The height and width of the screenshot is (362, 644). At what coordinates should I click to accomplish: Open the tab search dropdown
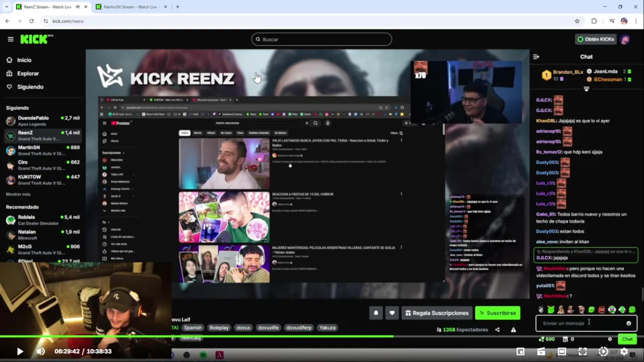click(6, 7)
